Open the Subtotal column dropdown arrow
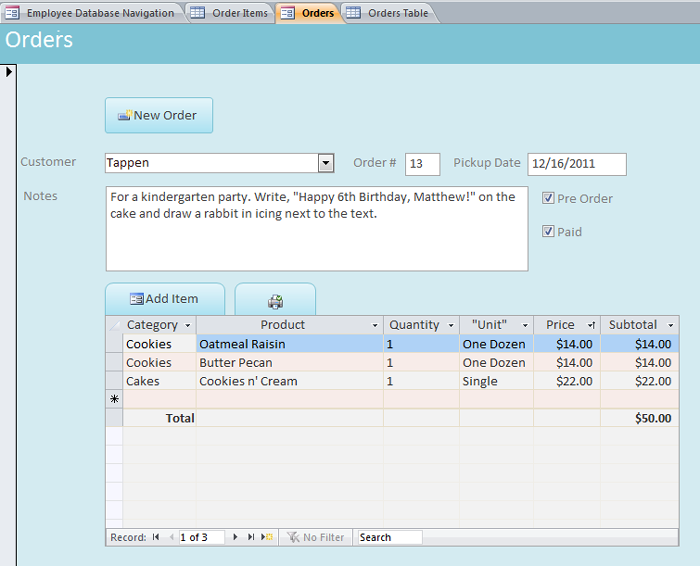Viewport: 700px width, 566px height. click(x=670, y=325)
